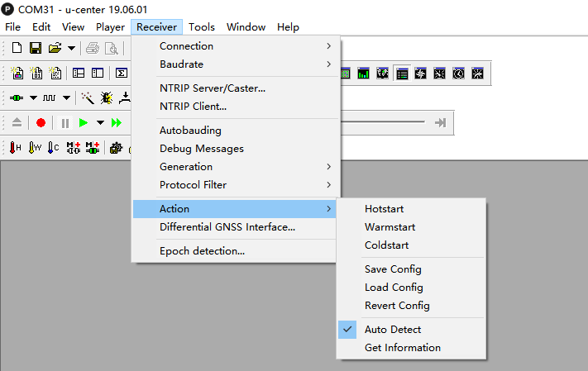
Task: Click the green receiver connect icon
Action: [x=17, y=98]
